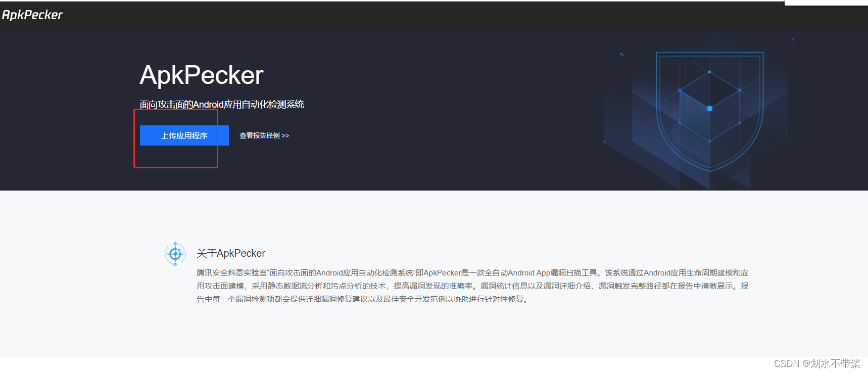The height and width of the screenshot is (373, 868).
Task: Open the 查看报告样例 >> sample report link
Action: click(264, 135)
